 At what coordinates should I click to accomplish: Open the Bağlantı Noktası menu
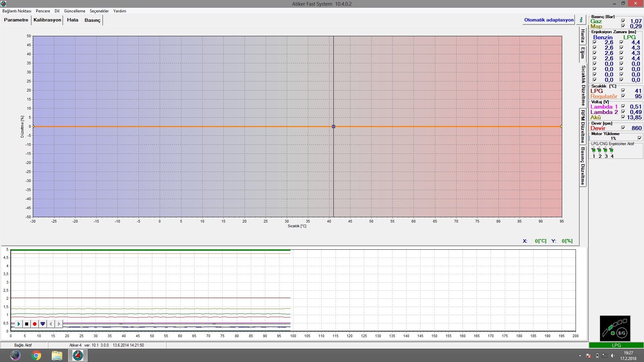(x=17, y=11)
